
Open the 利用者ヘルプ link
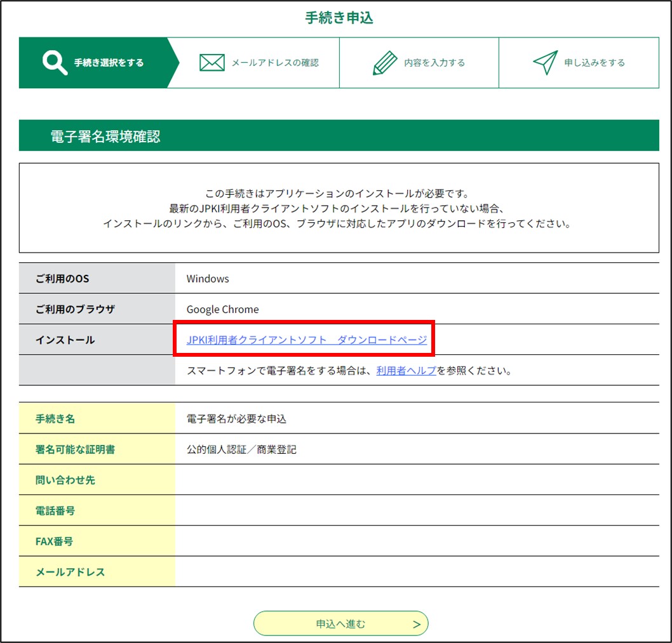[406, 371]
